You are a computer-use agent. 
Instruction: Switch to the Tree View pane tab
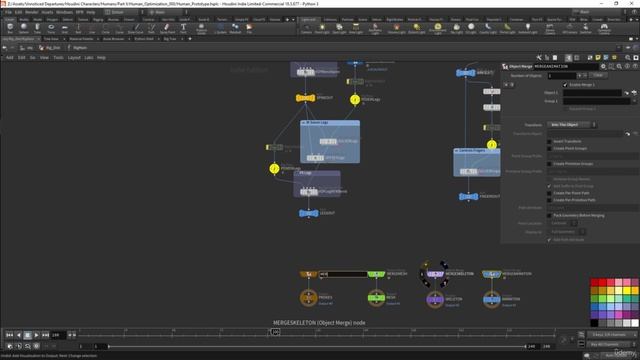click(x=51, y=39)
